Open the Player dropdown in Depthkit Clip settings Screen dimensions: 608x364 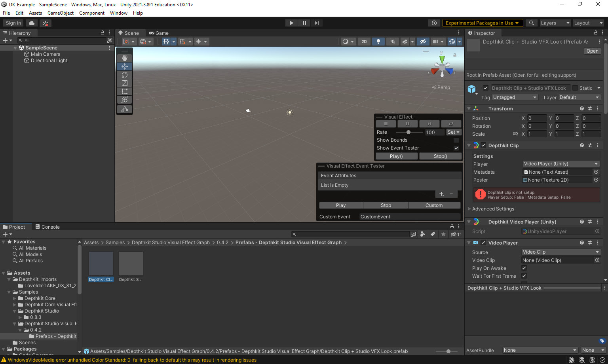tap(560, 163)
